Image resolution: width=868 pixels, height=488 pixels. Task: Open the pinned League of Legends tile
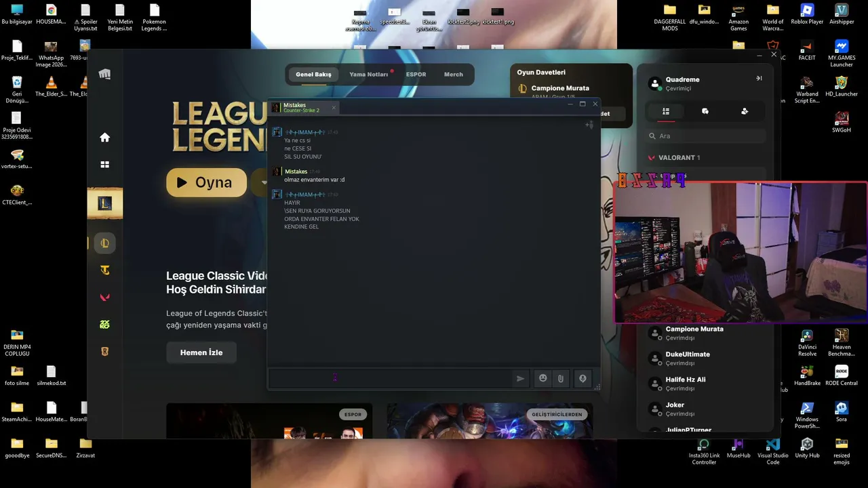[105, 203]
